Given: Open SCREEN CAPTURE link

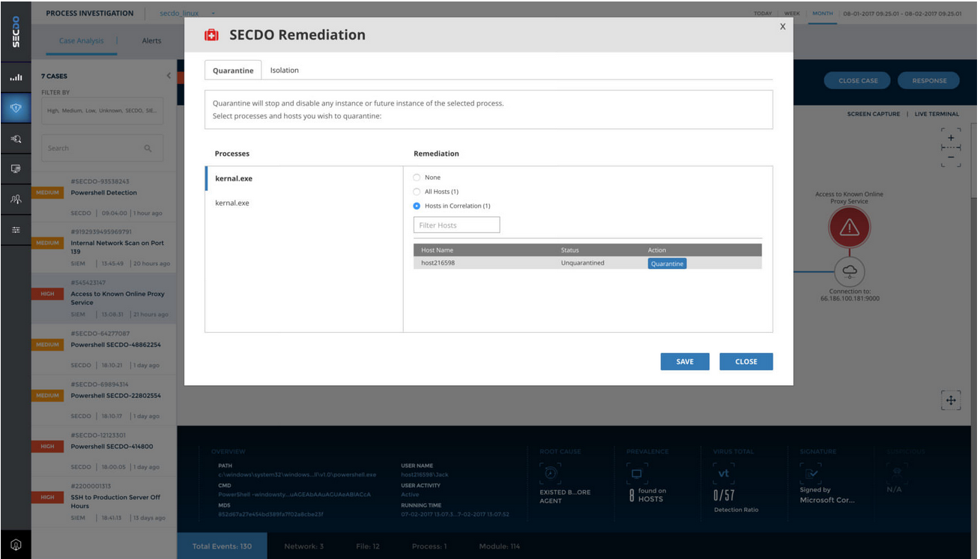Looking at the screenshot, I should coord(874,114).
